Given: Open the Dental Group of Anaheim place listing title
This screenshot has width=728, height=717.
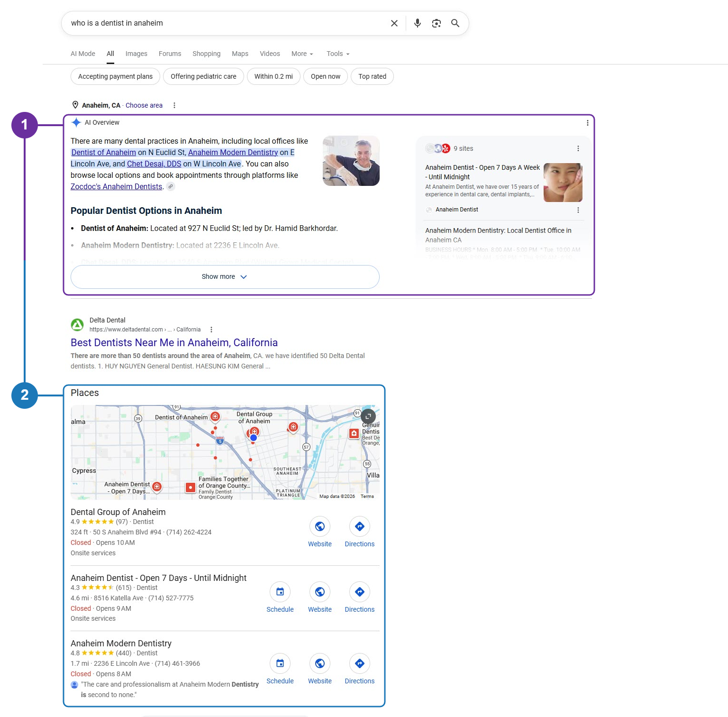Looking at the screenshot, I should 118,512.
